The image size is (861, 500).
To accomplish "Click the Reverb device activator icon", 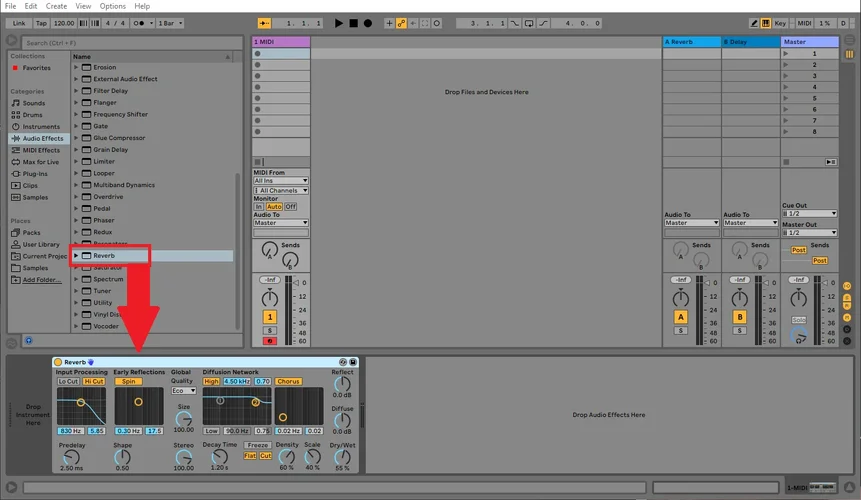I will pos(58,362).
